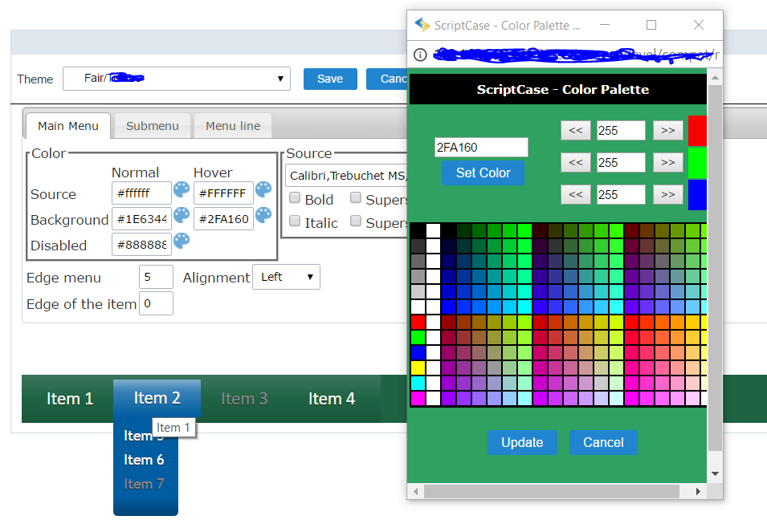Close the Color Palette window
Viewport: 767px width, 532px height.
coord(699,25)
